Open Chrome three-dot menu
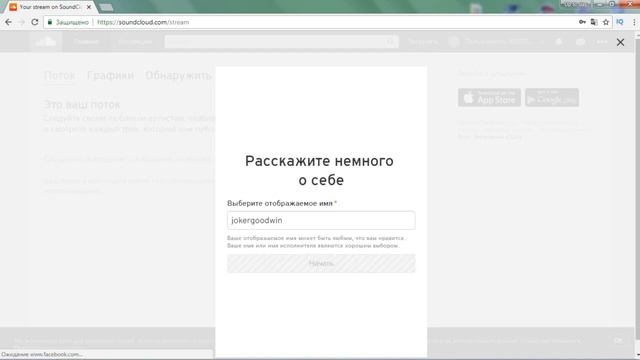The width and height of the screenshot is (640, 360). [x=634, y=22]
